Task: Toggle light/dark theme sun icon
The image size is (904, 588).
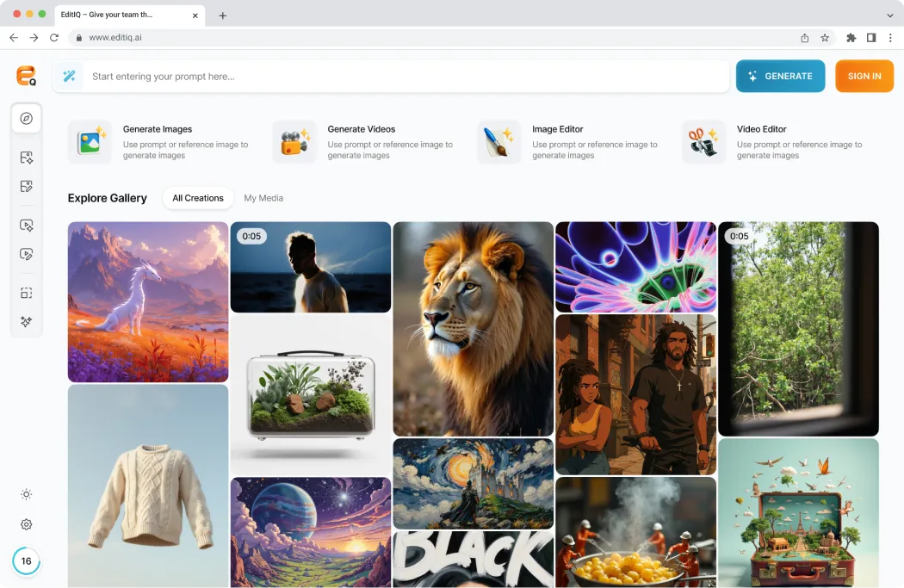Action: (27, 494)
